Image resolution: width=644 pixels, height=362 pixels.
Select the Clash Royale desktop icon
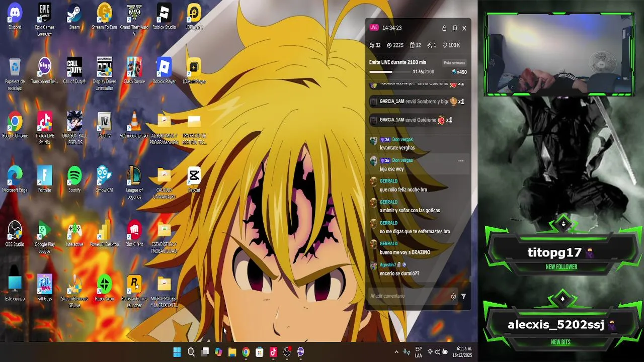134,71
